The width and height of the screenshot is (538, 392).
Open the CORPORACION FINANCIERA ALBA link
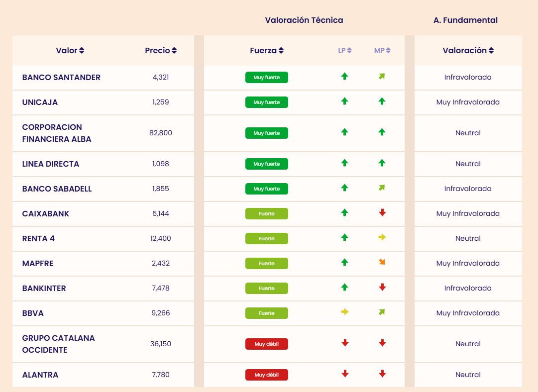pos(57,133)
